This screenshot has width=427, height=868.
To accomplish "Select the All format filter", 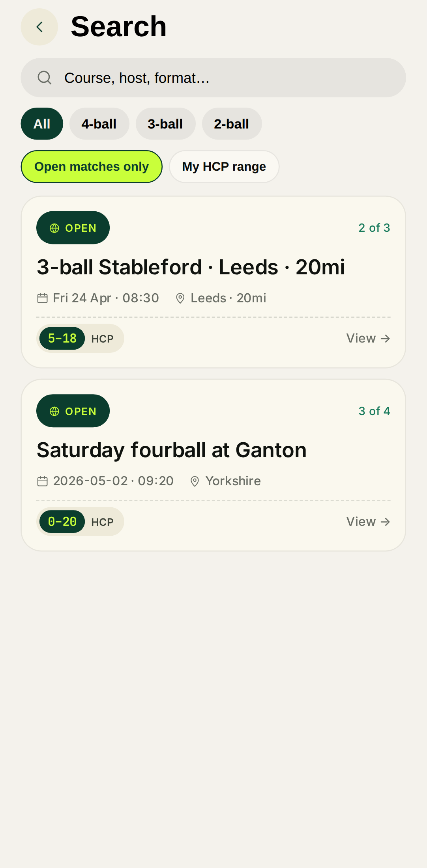I will click(x=42, y=124).
